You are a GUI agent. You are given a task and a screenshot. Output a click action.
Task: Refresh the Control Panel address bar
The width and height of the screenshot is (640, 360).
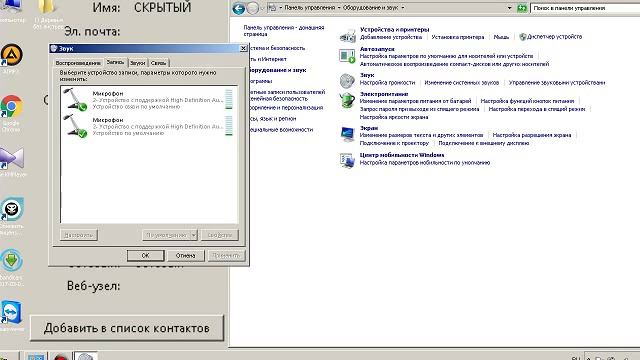pyautogui.click(x=522, y=8)
